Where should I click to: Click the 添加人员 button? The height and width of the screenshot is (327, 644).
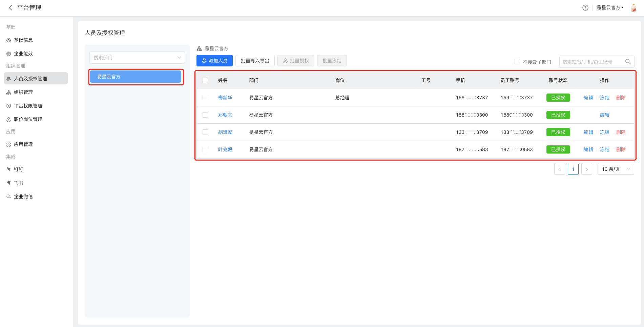(214, 61)
